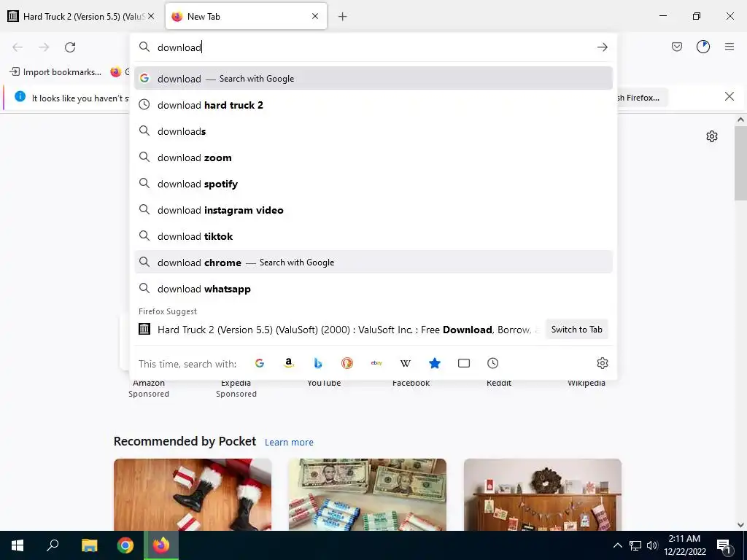The image size is (747, 560).
Task: Click Firefox taskbar icon
Action: (161, 545)
